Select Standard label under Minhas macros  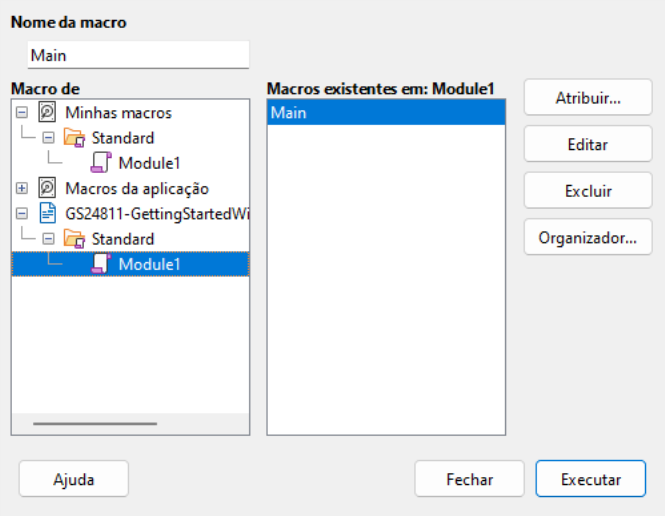pyautogui.click(x=123, y=138)
